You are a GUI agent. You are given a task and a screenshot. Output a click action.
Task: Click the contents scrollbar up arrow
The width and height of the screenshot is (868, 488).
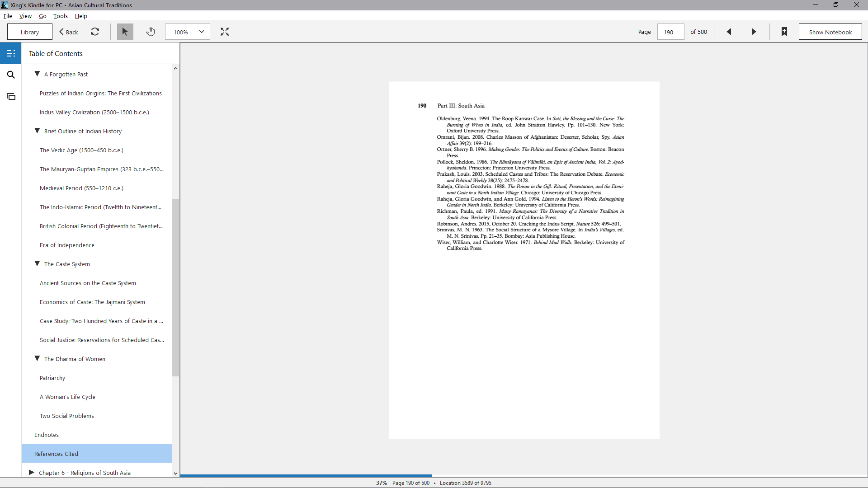pyautogui.click(x=175, y=68)
